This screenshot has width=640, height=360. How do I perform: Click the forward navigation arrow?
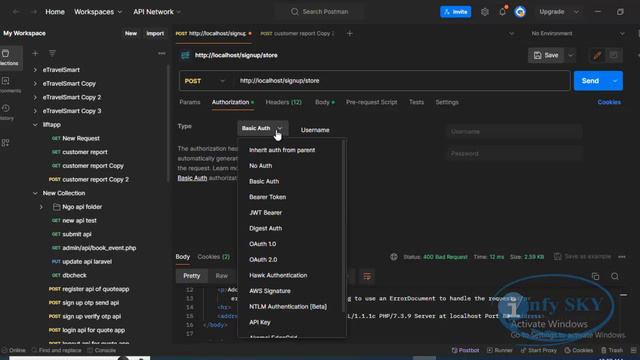(x=33, y=12)
